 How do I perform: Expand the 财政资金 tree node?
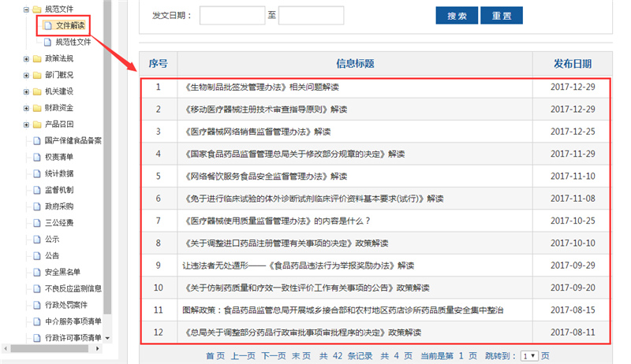click(x=26, y=108)
